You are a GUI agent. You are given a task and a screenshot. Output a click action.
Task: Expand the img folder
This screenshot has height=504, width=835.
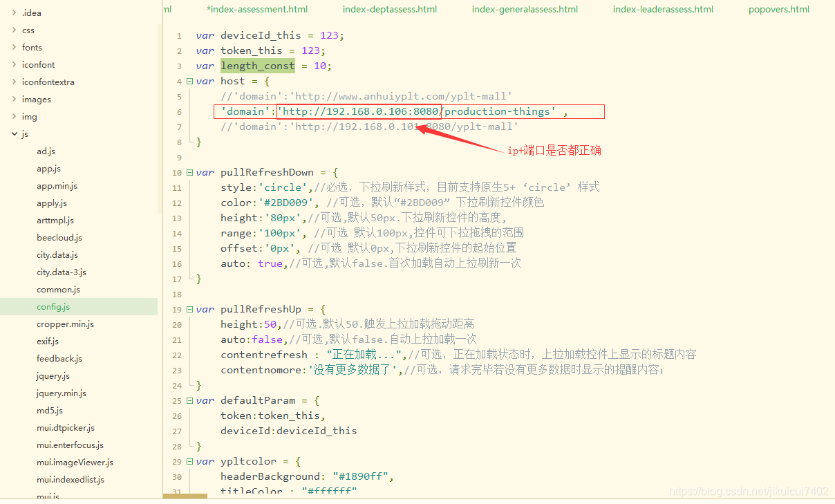point(15,117)
